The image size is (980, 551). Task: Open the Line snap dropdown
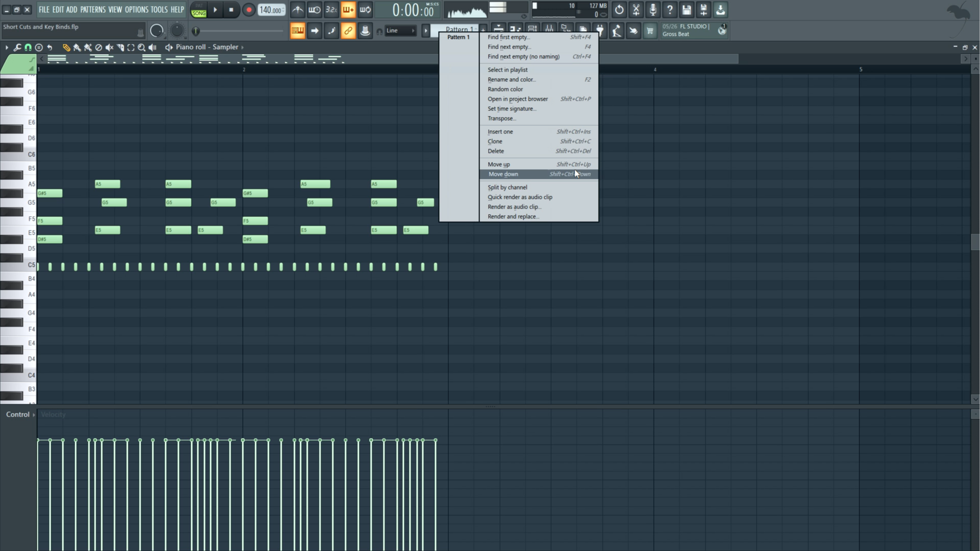point(400,31)
